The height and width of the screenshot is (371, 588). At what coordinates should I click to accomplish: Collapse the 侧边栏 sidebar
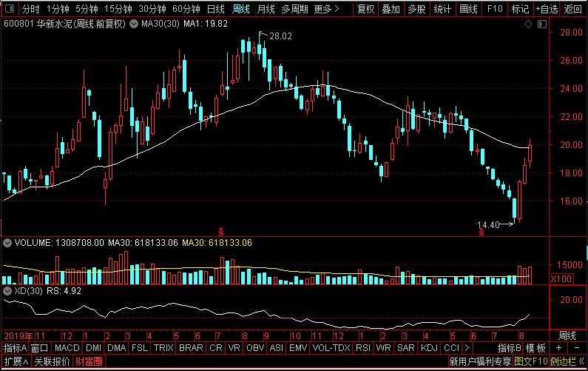click(x=567, y=361)
